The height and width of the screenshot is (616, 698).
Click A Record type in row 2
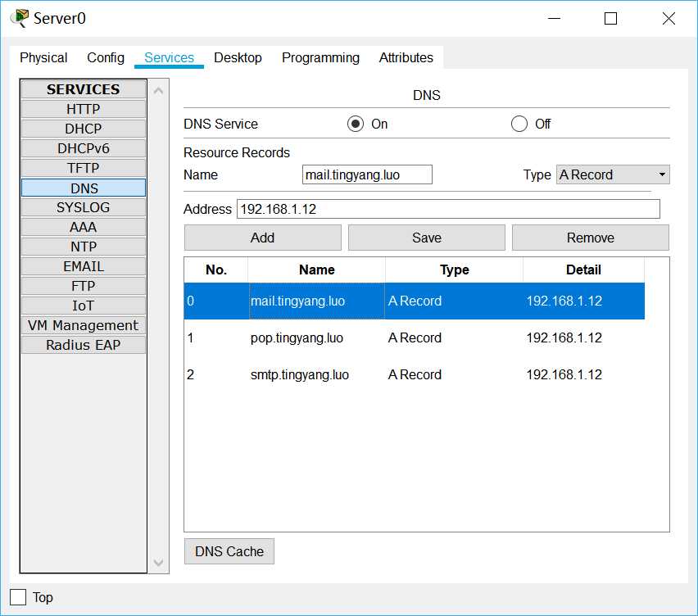pyautogui.click(x=415, y=375)
